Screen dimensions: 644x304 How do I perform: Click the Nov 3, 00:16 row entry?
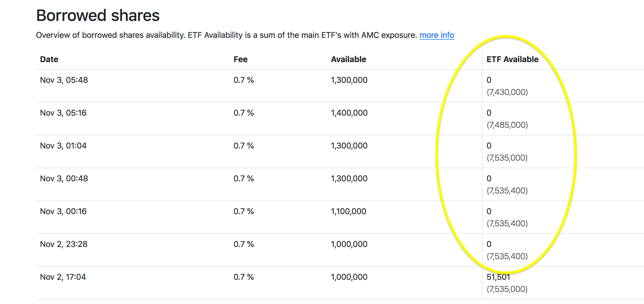(x=63, y=211)
